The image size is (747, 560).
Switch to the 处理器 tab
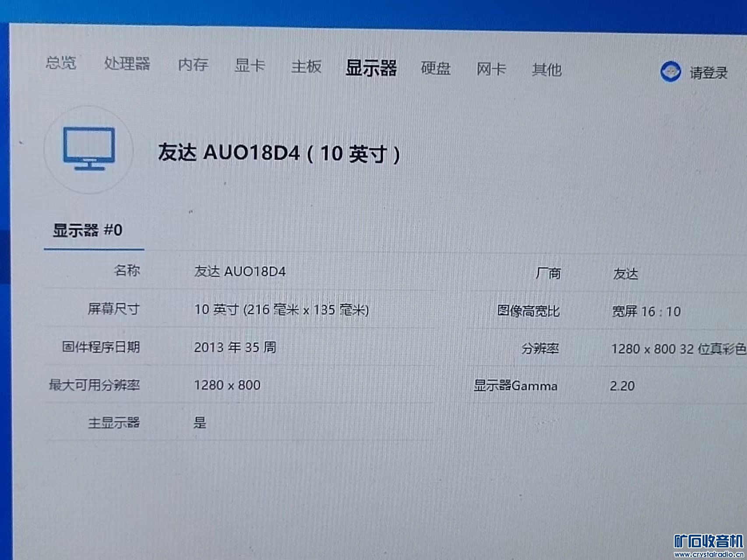tap(127, 63)
